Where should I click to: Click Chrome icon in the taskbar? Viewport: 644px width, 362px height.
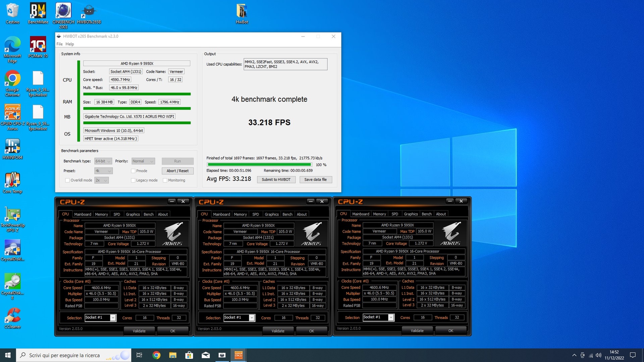click(156, 355)
